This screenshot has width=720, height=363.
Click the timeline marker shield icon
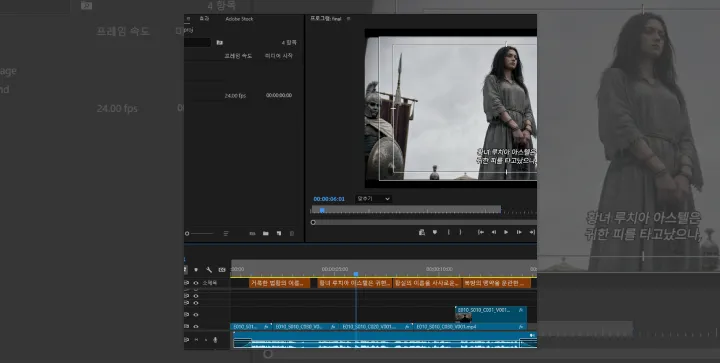coord(196,270)
